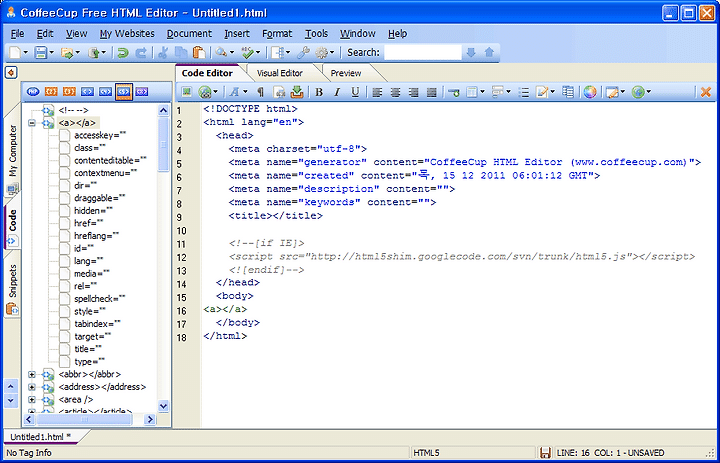720x463 pixels.
Task: Open the color wheel picker
Action: 590,92
